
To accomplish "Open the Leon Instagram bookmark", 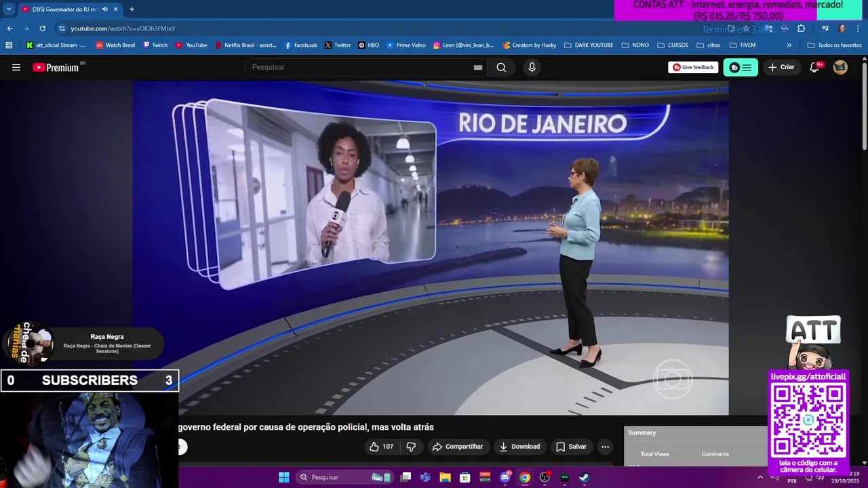I will tap(463, 45).
